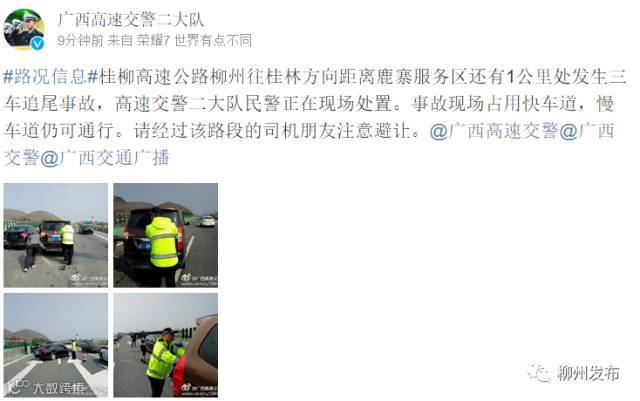Open photo of officer inspecting brown car side
Viewport: 640px width, 401px height.
point(166,345)
